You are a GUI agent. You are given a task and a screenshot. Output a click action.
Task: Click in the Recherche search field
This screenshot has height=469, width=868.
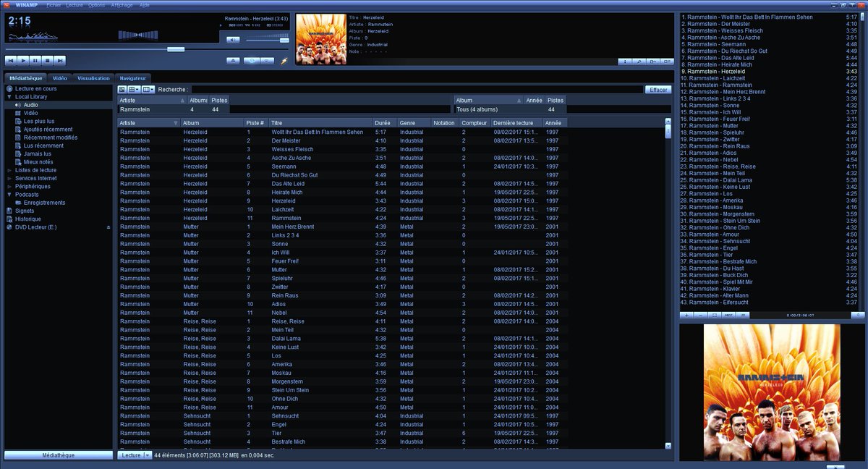click(417, 89)
